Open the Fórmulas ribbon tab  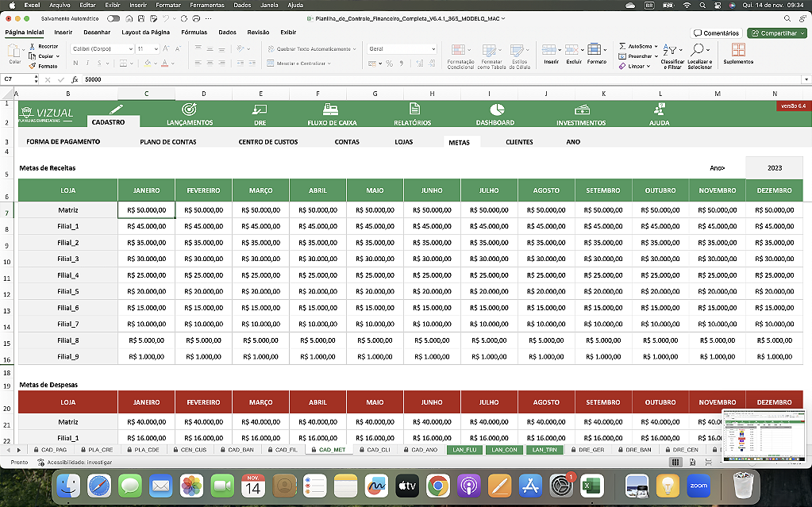pos(194,33)
